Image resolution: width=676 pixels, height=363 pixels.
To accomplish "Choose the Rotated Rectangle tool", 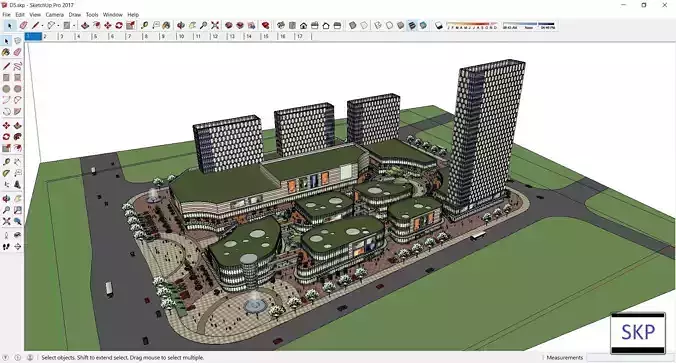I will pos(18,78).
